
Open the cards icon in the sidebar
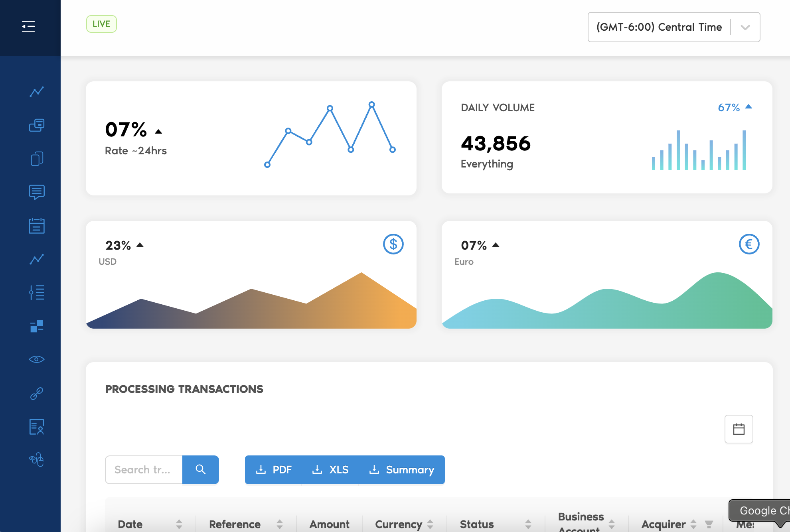(x=37, y=125)
